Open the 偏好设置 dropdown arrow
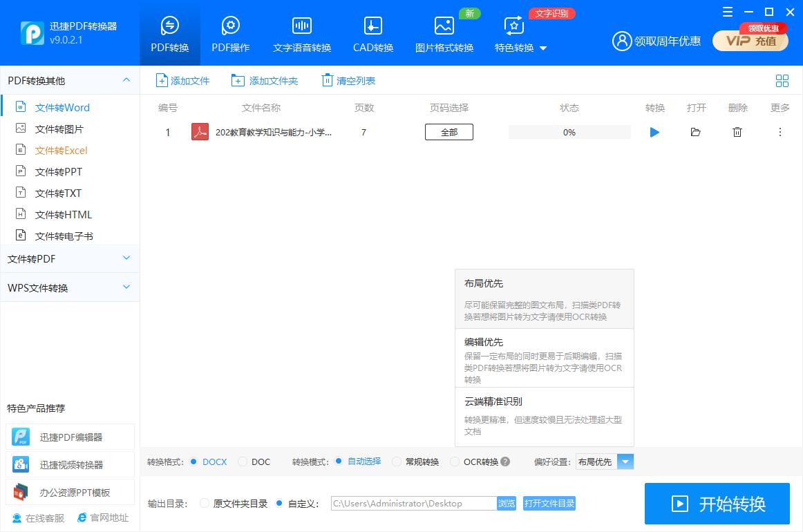This screenshot has height=532, width=803. tap(625, 462)
